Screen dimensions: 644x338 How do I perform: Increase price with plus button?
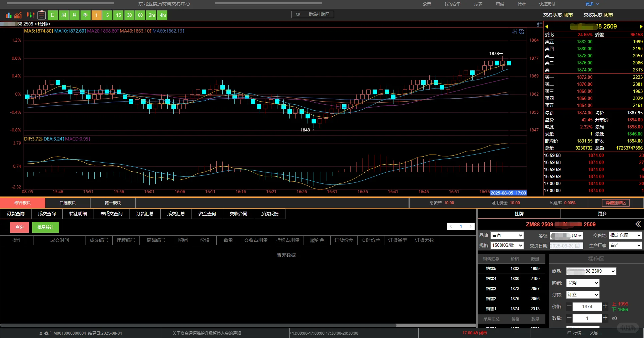point(605,306)
